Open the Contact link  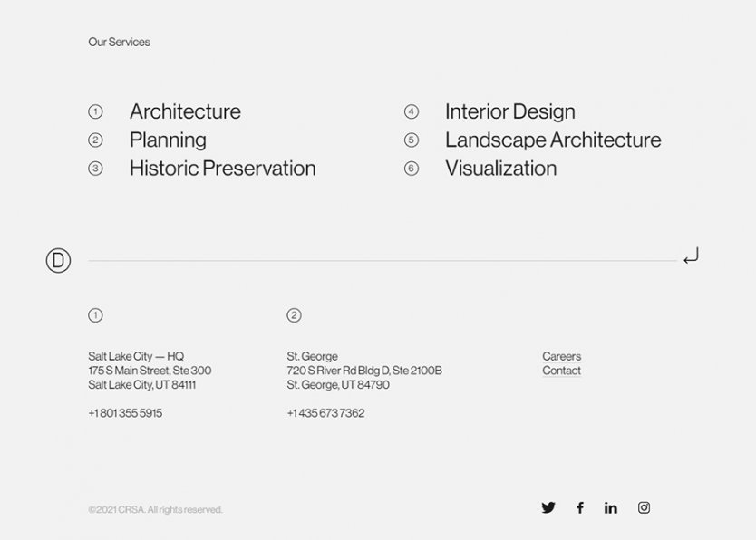[x=560, y=371]
